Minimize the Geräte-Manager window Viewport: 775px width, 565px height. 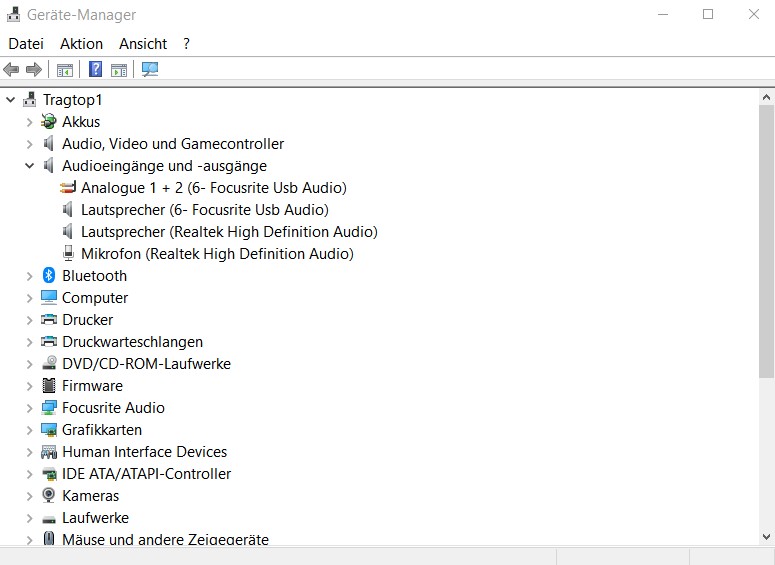pyautogui.click(x=663, y=14)
